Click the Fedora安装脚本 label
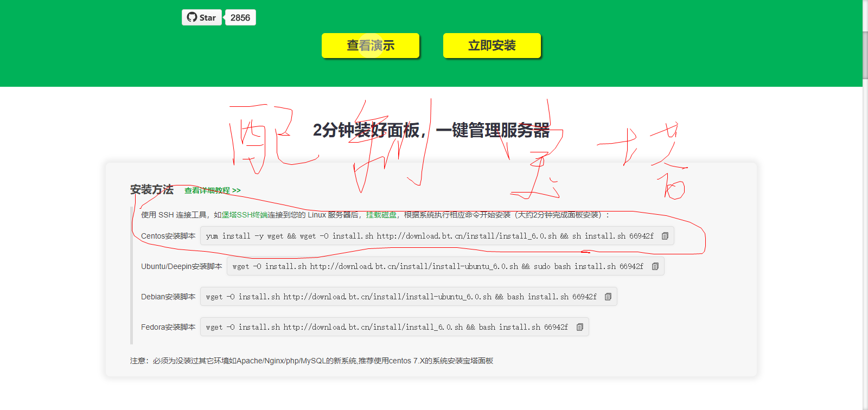868x410 pixels. click(168, 327)
